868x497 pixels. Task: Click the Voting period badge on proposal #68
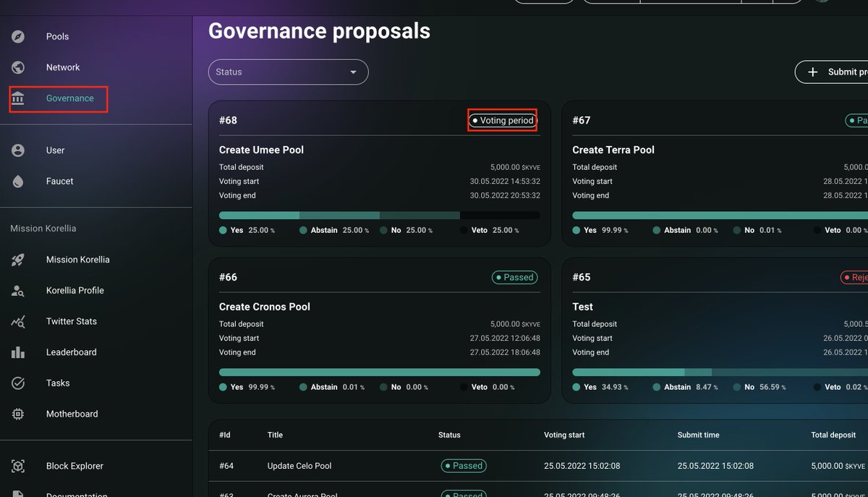[502, 121]
